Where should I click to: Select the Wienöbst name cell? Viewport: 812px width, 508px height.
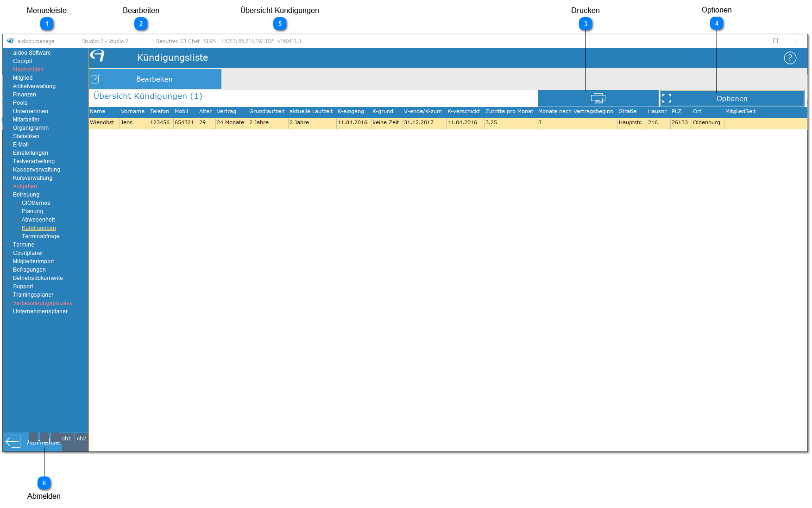point(104,123)
